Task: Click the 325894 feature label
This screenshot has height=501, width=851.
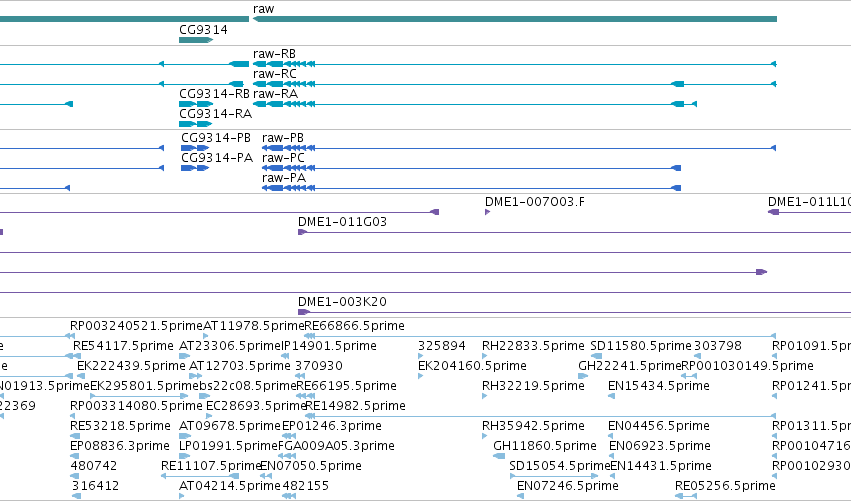Action: (x=442, y=346)
